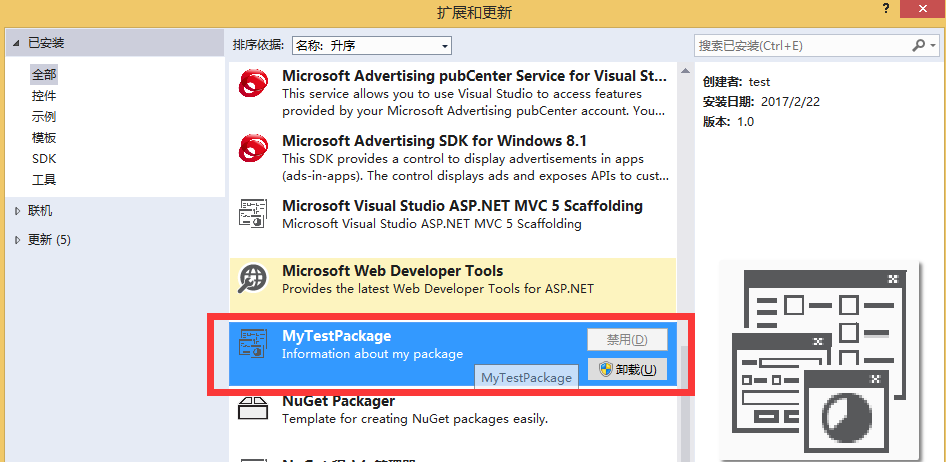Screen dimensions: 946x462
Task: Select Microsoft Advertising SDK for Windows 8.1 title
Action: tap(434, 141)
